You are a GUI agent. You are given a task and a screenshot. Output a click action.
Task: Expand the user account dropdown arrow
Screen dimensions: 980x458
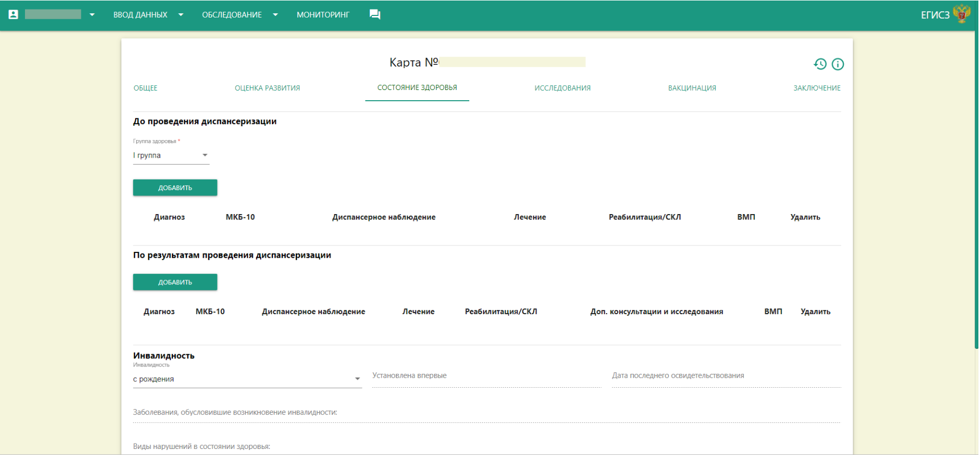pos(92,15)
